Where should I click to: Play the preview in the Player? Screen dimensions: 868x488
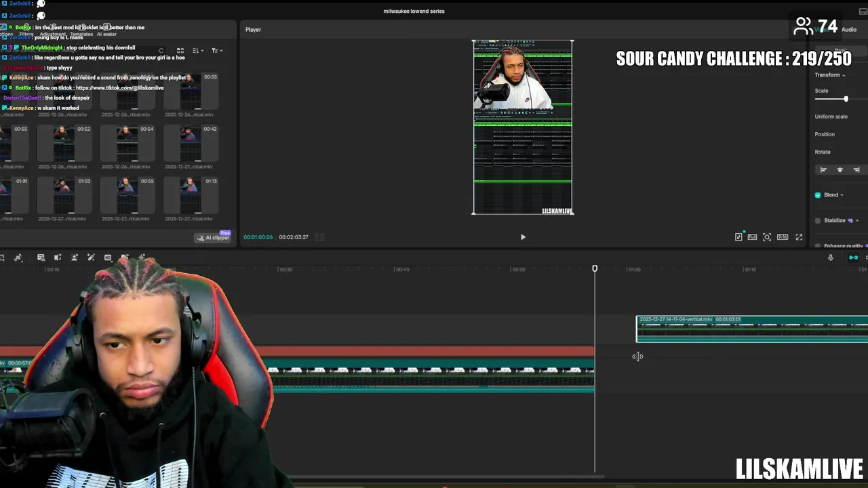[523, 237]
